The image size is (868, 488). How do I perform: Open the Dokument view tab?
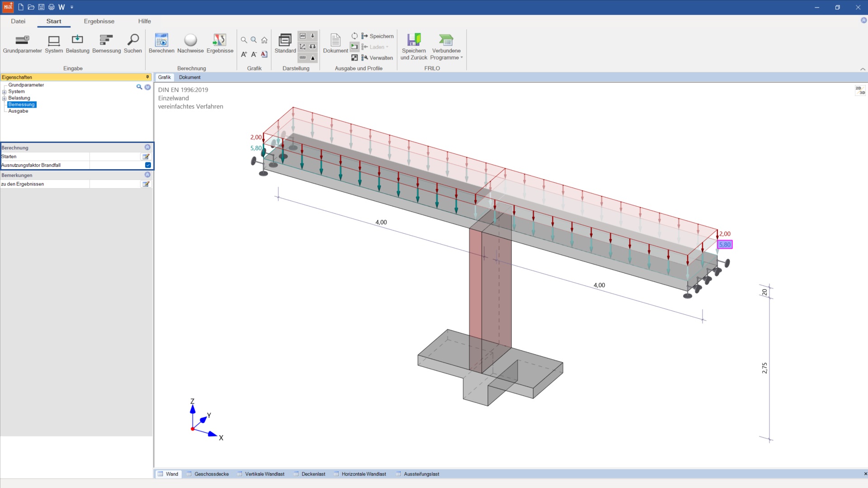pyautogui.click(x=190, y=77)
